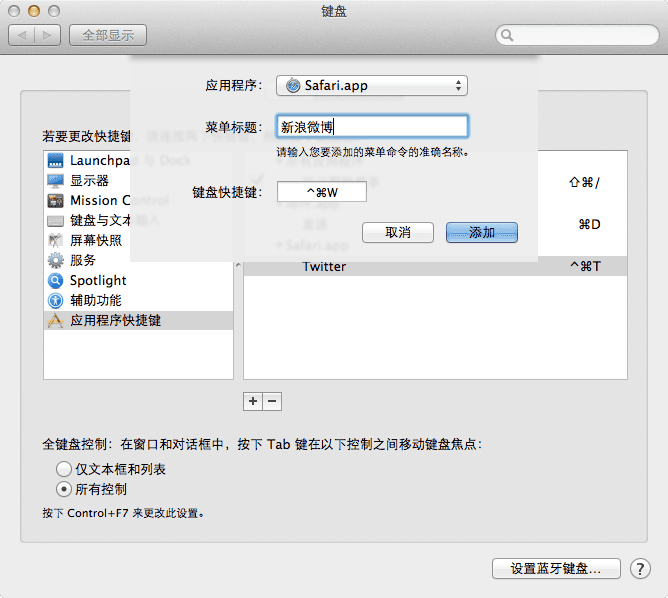This screenshot has height=598, width=668.
Task: Click the 取消 cancel button
Action: point(398,233)
